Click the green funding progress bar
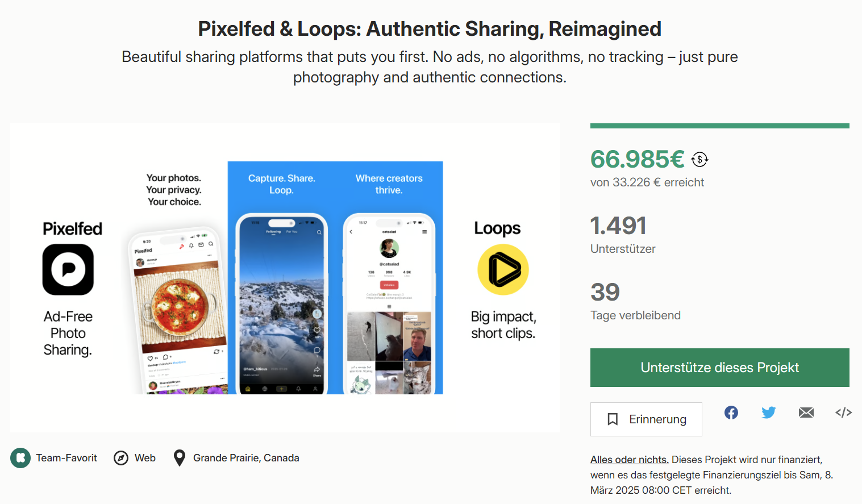The width and height of the screenshot is (862, 504). pos(720,126)
